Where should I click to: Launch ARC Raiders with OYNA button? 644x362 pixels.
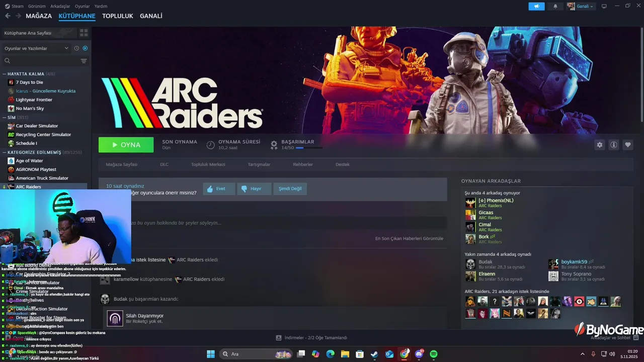tap(126, 145)
